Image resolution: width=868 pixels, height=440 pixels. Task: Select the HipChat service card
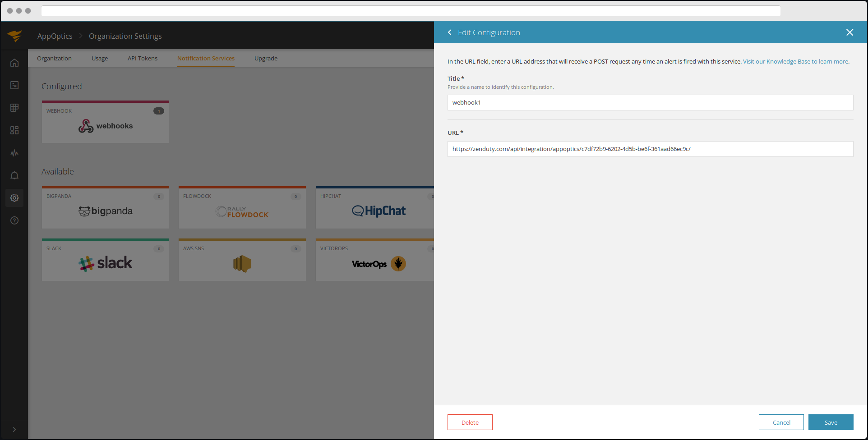click(375, 207)
